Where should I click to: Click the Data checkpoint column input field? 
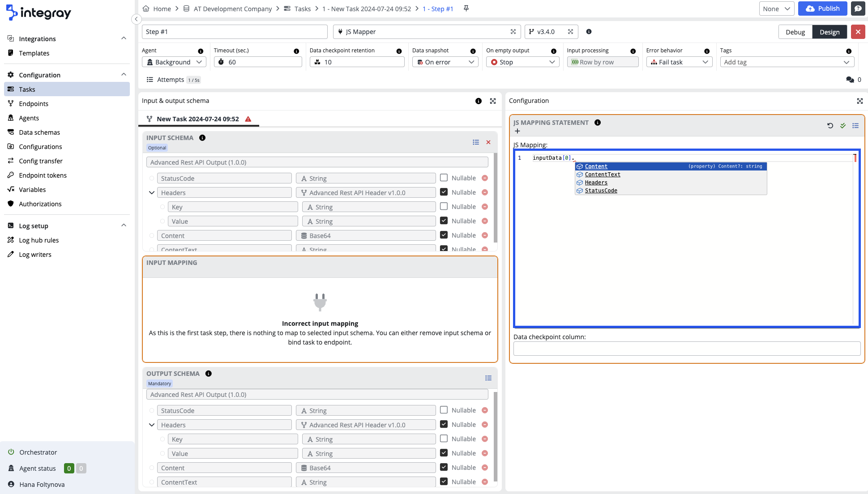point(687,349)
